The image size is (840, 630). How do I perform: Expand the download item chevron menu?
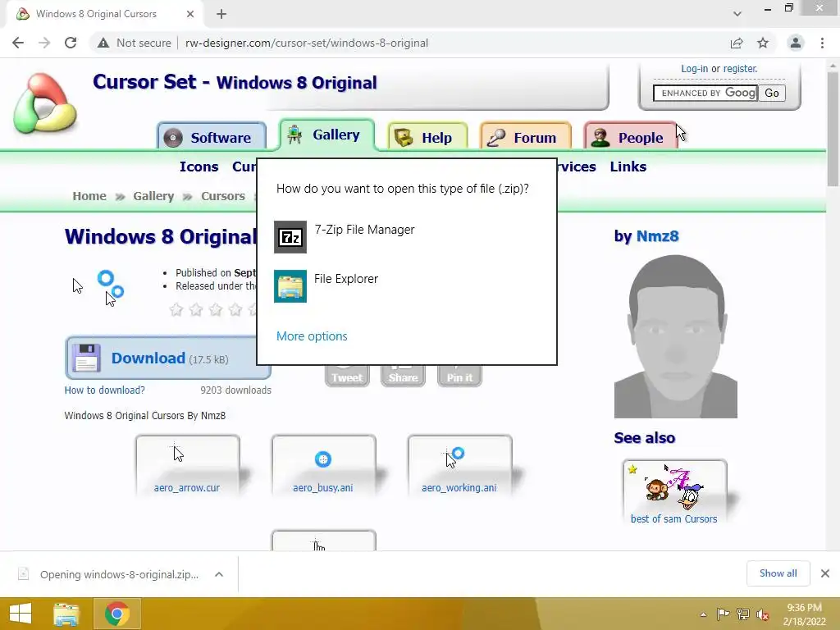(219, 574)
